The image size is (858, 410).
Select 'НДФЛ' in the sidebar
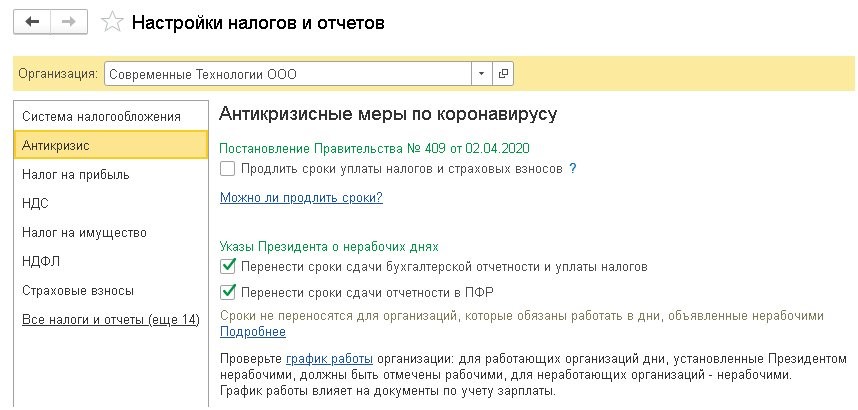click(39, 261)
